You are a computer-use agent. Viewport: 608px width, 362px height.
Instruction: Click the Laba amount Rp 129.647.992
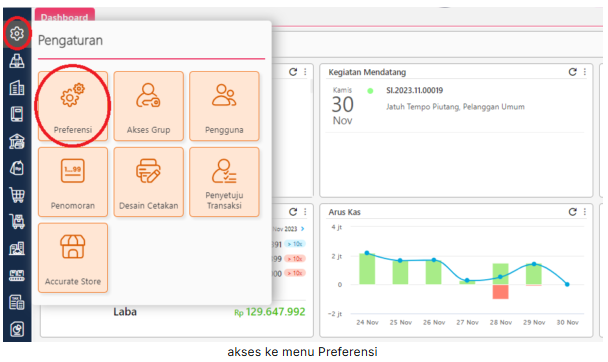point(269,312)
